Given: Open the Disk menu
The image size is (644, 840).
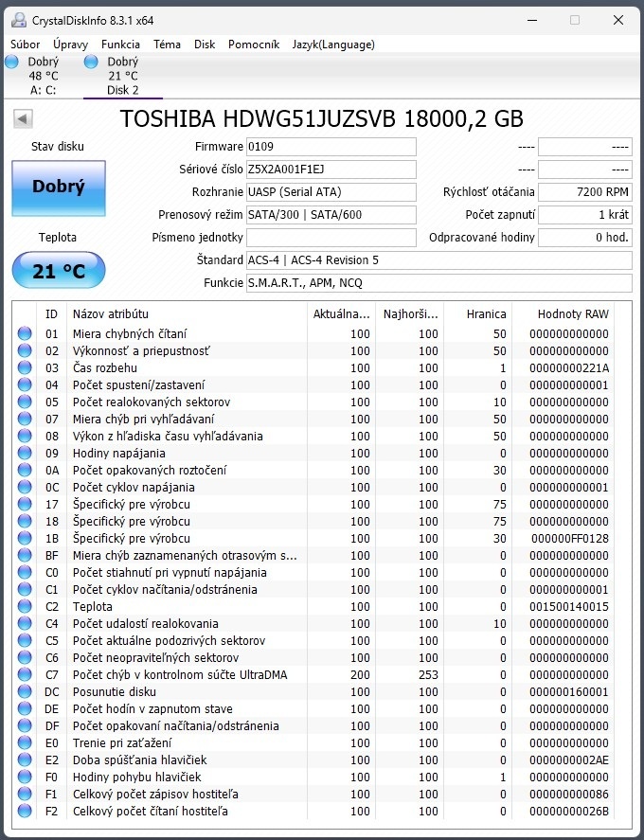Looking at the screenshot, I should click(205, 45).
